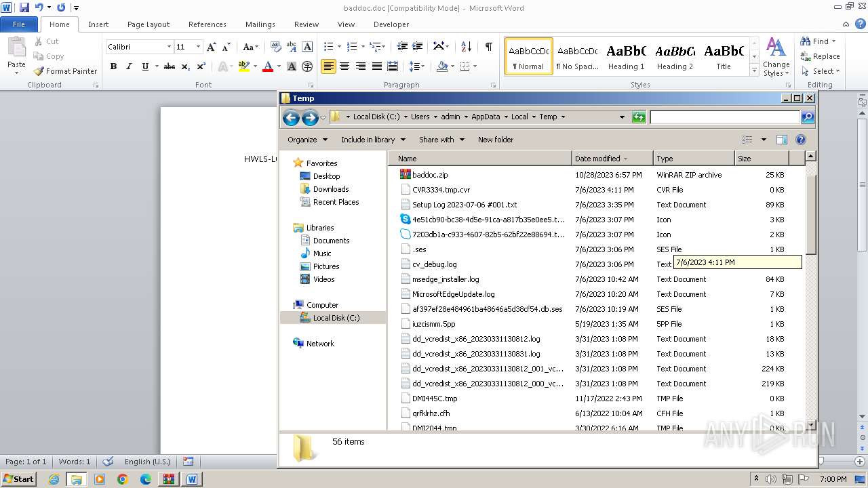The width and height of the screenshot is (868, 488).
Task: Align text left
Action: (329, 66)
